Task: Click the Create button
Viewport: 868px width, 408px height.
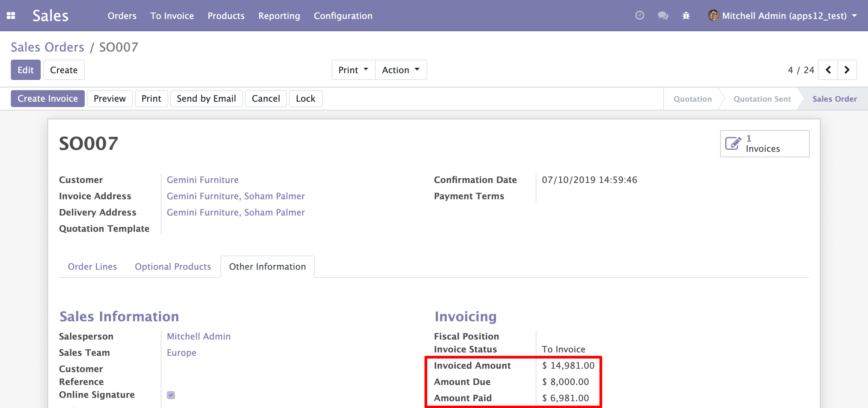Action: pyautogui.click(x=64, y=70)
